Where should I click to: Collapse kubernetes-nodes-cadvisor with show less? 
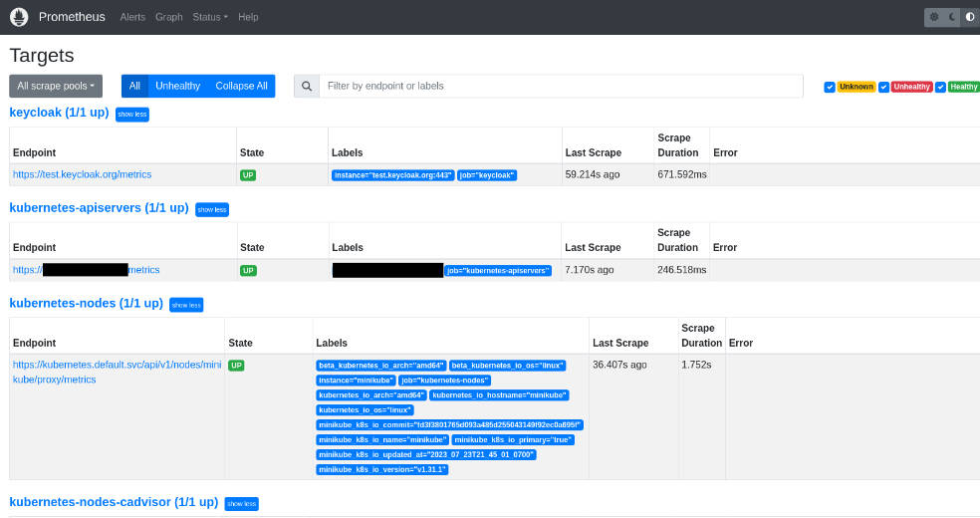click(x=241, y=504)
